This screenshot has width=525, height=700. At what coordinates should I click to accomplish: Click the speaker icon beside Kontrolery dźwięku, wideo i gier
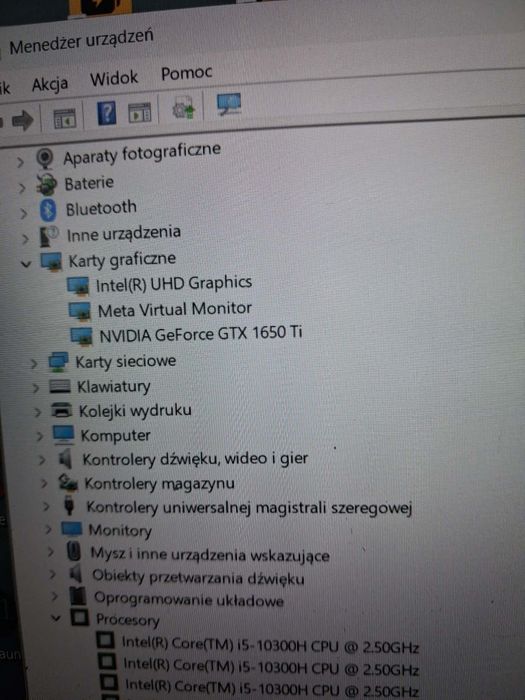pyautogui.click(x=65, y=459)
